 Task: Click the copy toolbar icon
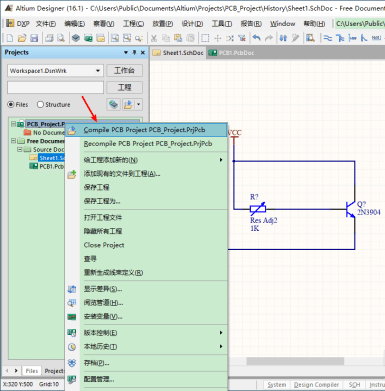[166, 38]
